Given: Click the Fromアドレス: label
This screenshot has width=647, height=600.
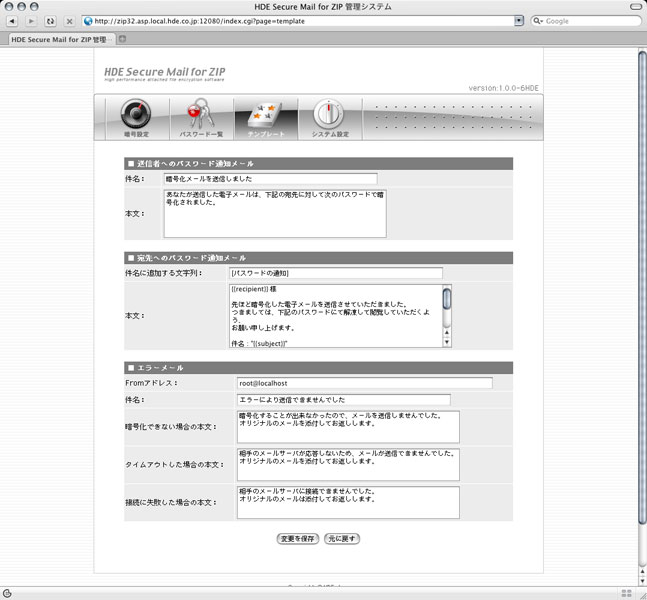Looking at the screenshot, I should click(x=151, y=383).
